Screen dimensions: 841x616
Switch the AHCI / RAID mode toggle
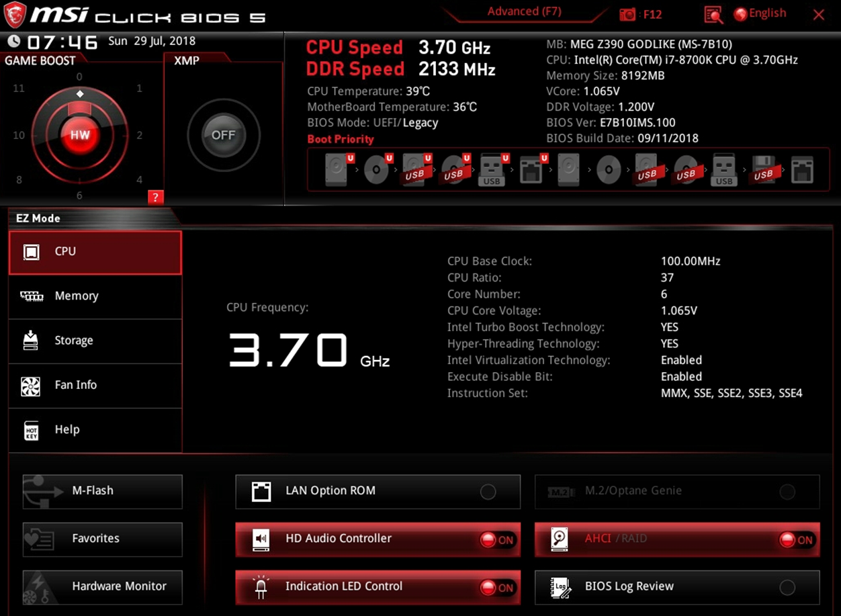pyautogui.click(x=677, y=539)
